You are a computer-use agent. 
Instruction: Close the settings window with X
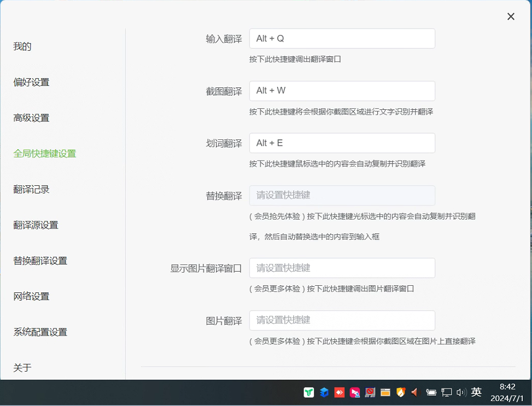(x=511, y=16)
